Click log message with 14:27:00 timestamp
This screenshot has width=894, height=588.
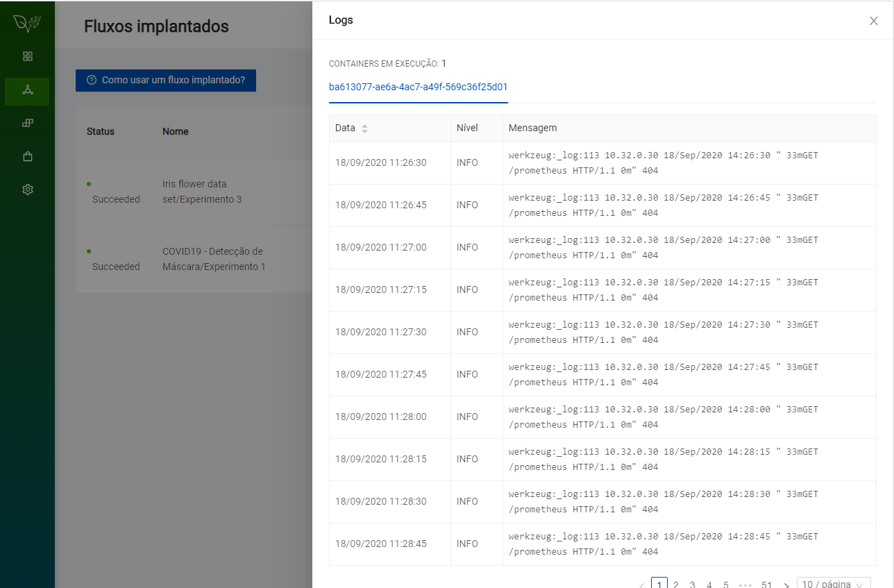point(664,248)
